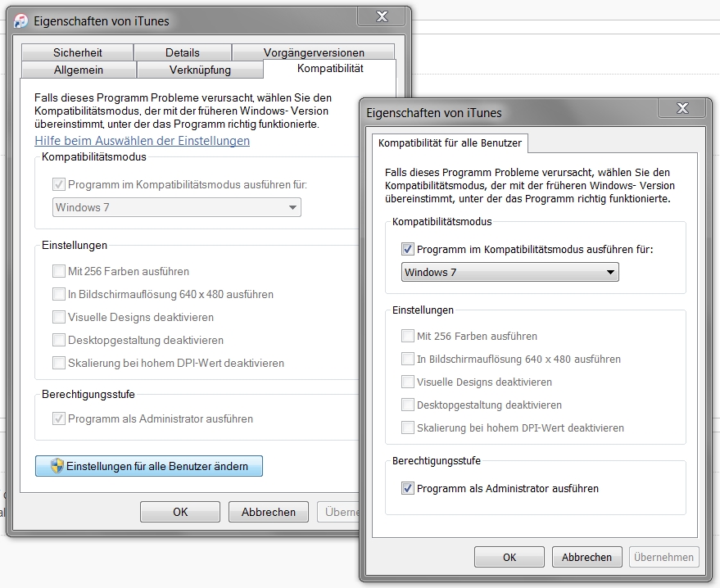Click Abbrechen in the back properties window
This screenshot has height=588, width=720.
[269, 512]
